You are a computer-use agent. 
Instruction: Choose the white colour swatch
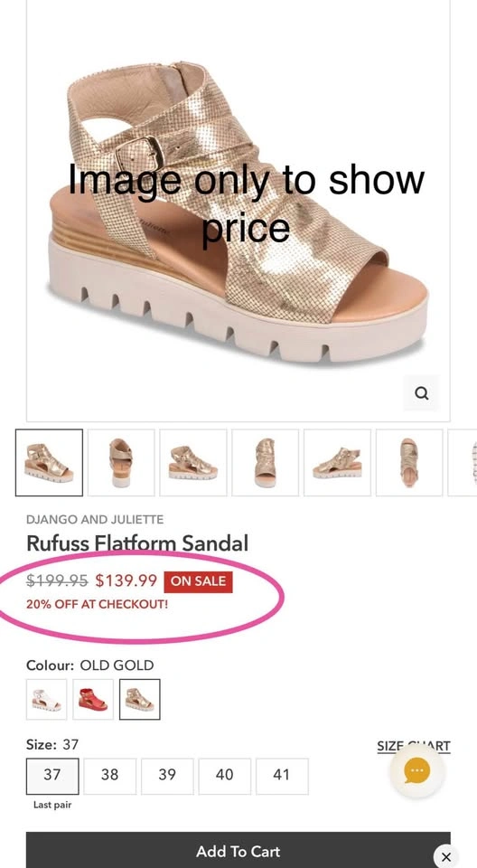(46, 699)
